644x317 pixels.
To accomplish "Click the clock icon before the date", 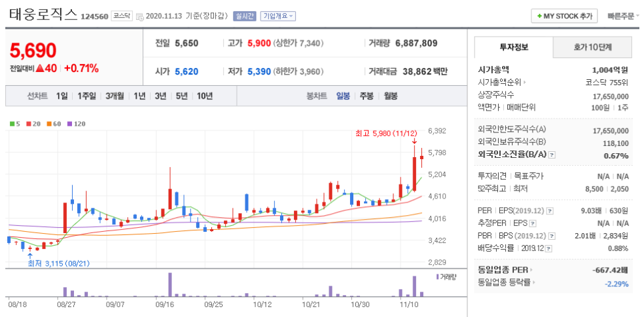I will pyautogui.click(x=139, y=17).
